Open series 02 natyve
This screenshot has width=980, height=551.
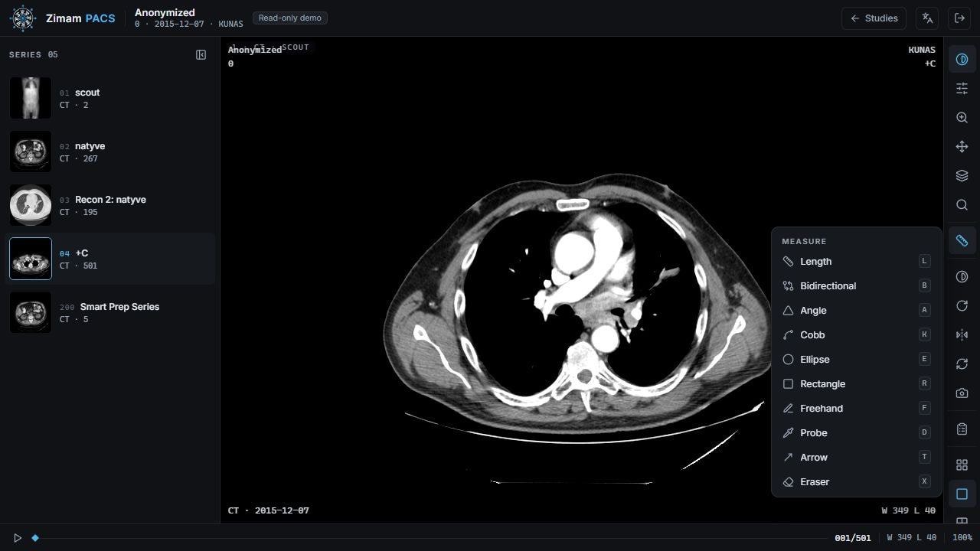[x=110, y=152]
